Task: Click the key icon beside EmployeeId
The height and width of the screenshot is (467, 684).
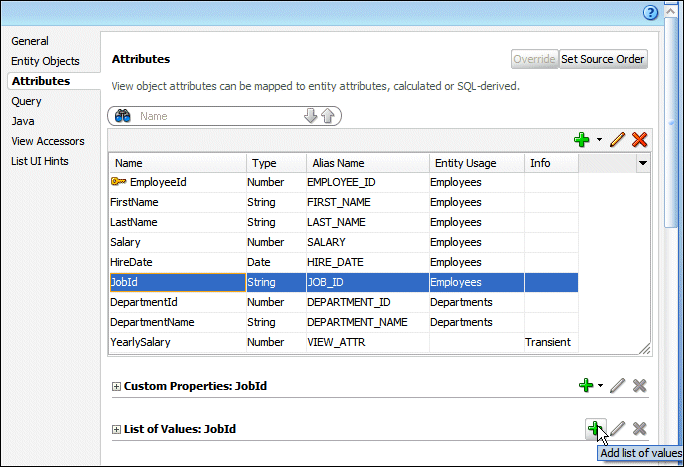Action: click(118, 181)
